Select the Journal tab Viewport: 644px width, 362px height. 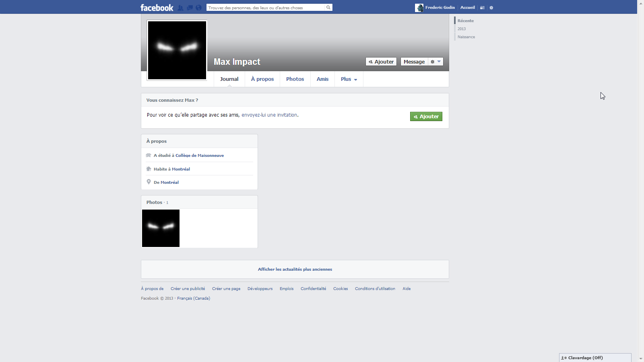tap(229, 79)
